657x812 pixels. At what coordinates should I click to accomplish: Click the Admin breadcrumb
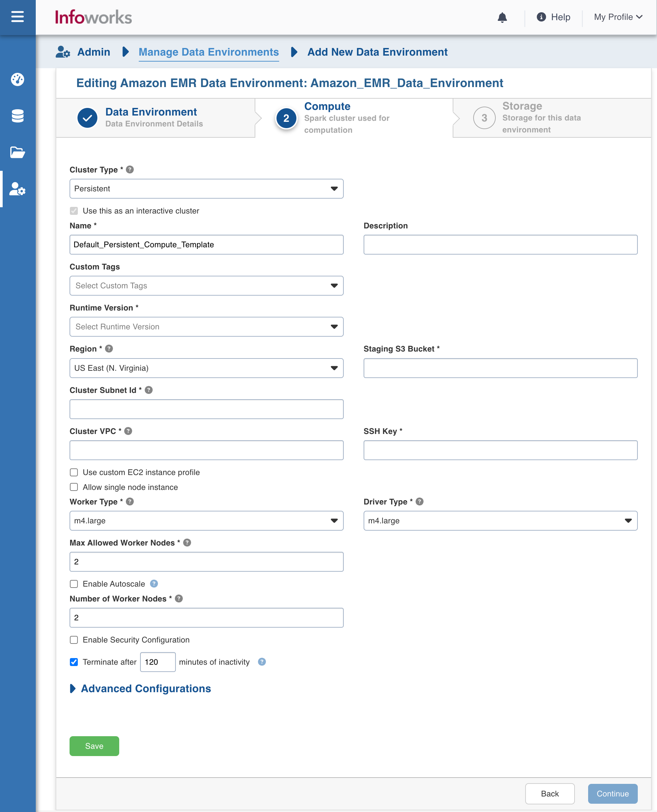click(x=93, y=52)
